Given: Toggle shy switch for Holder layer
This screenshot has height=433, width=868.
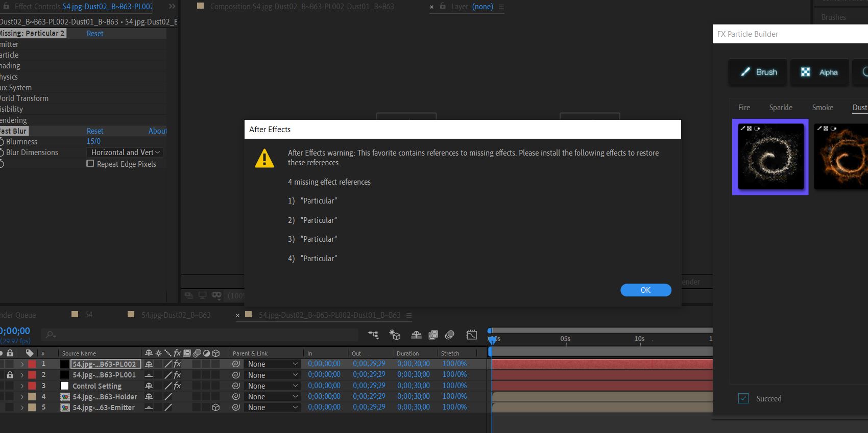Looking at the screenshot, I should tap(149, 397).
